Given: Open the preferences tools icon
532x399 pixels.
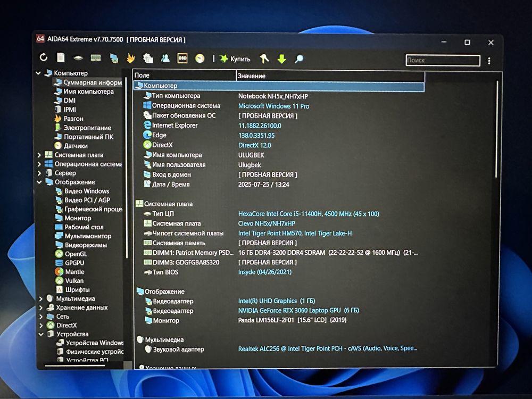Looking at the screenshot, I should (x=264, y=59).
